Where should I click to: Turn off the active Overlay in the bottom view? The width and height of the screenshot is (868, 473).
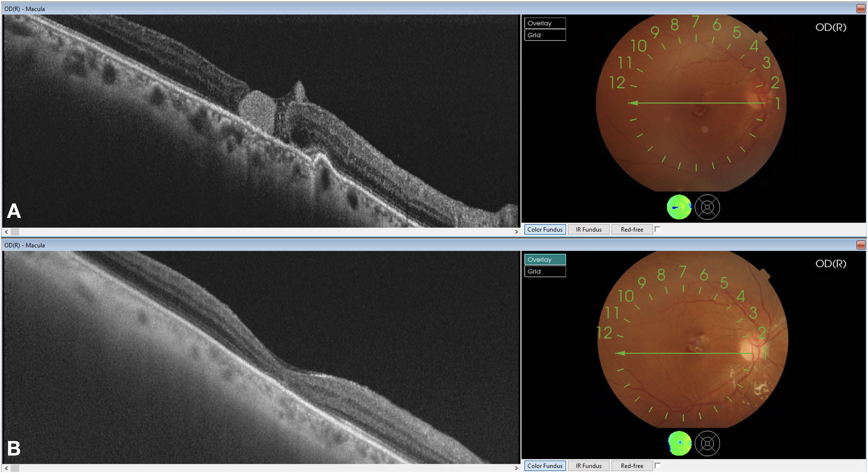545,260
